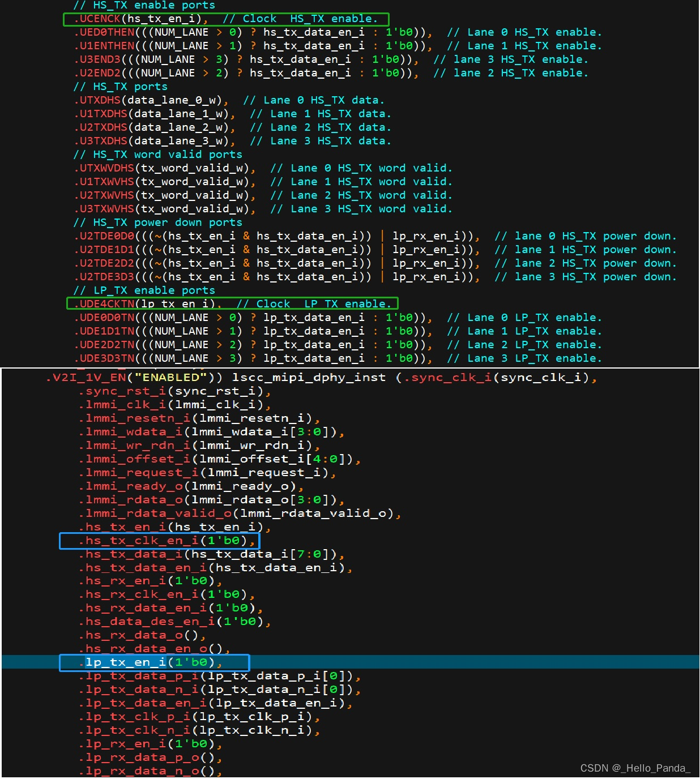Click the .UTXWVDHS(tx_word_valid_w) line
The height and width of the screenshot is (779, 700).
(165, 168)
